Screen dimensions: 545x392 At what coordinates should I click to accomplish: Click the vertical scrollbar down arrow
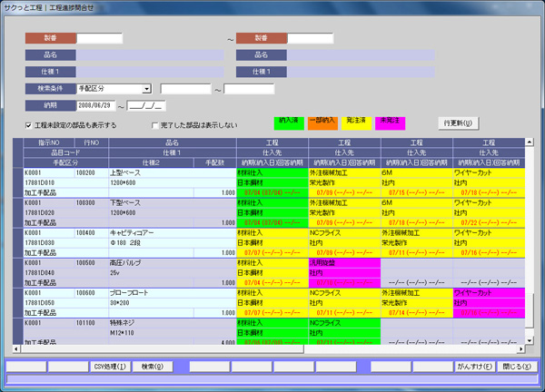click(x=529, y=340)
